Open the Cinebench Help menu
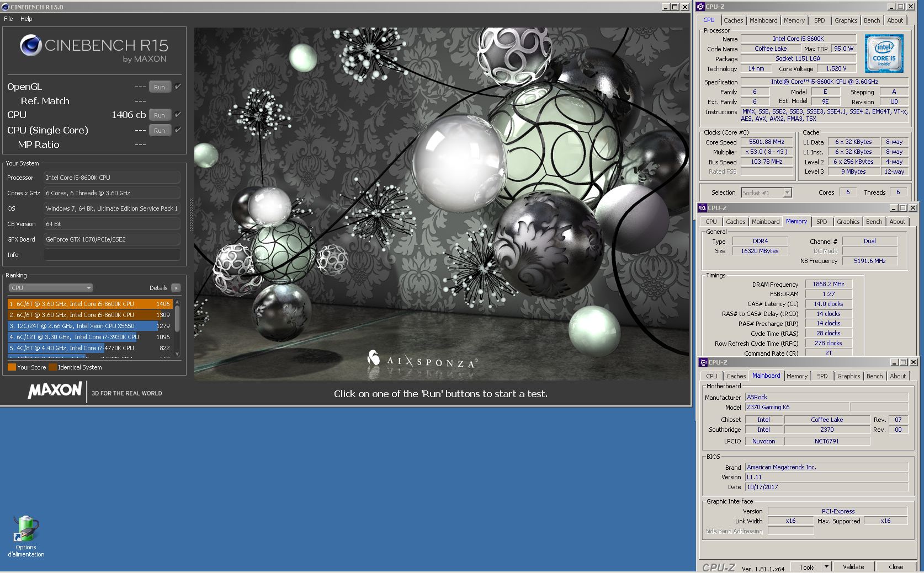This screenshot has height=573, width=924. tap(26, 19)
